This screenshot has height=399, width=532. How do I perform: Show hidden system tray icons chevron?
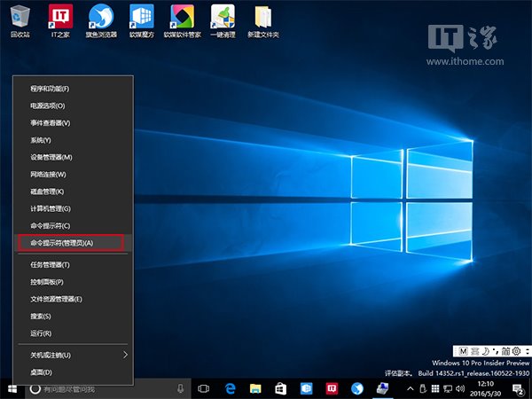pyautogui.click(x=410, y=389)
